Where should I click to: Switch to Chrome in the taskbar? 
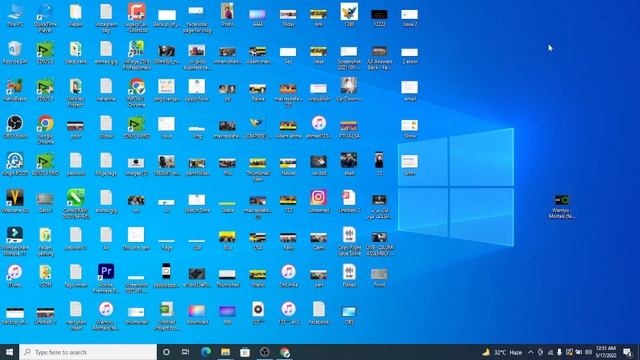(x=284, y=352)
